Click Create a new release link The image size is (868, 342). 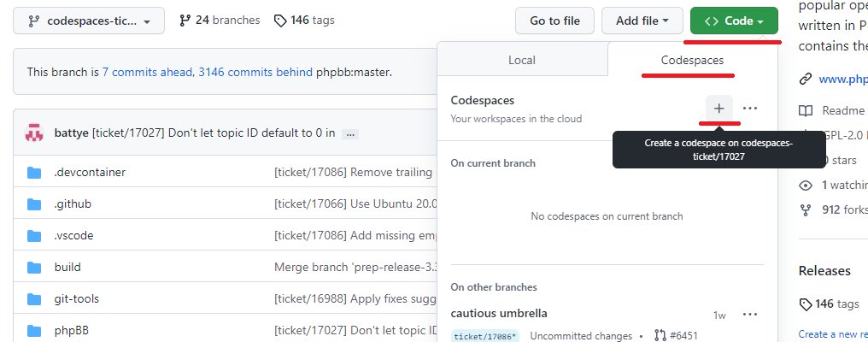click(x=833, y=334)
